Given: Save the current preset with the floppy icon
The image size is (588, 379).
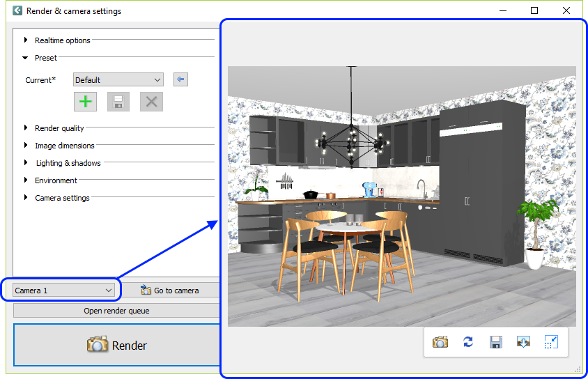Looking at the screenshot, I should (118, 102).
